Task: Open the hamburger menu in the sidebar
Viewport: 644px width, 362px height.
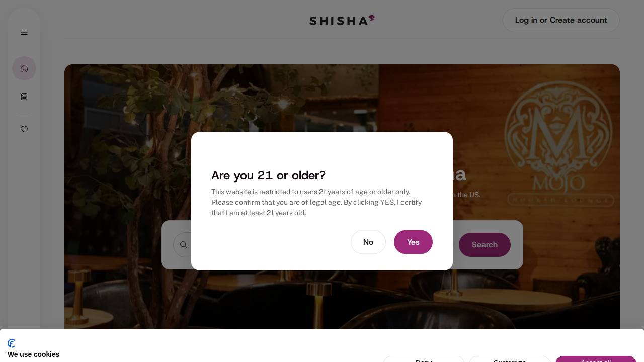Action: pos(24,32)
